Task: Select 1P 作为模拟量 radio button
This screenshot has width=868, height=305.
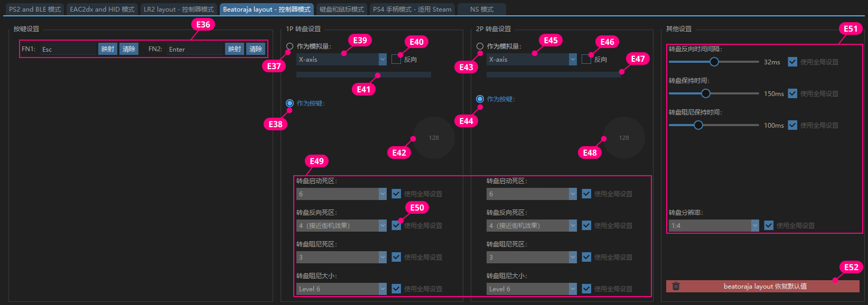Action: pos(290,46)
